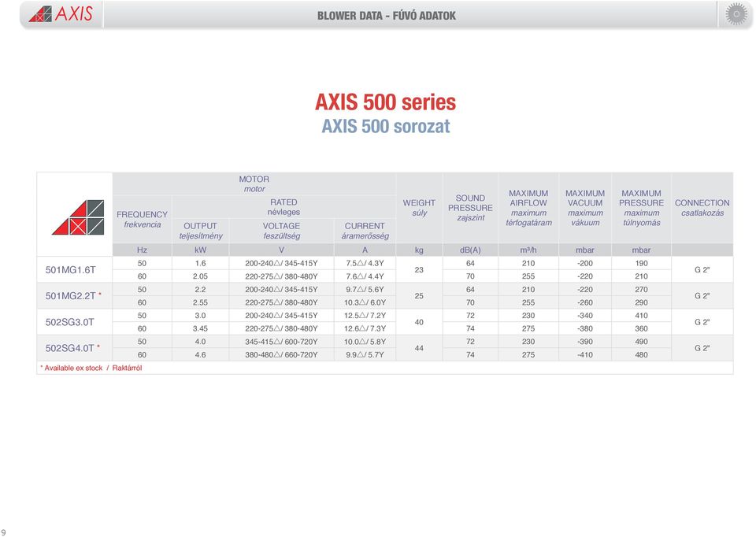
Task: Click the MAXIMUM AIRFLOW header
Action: click(x=528, y=208)
